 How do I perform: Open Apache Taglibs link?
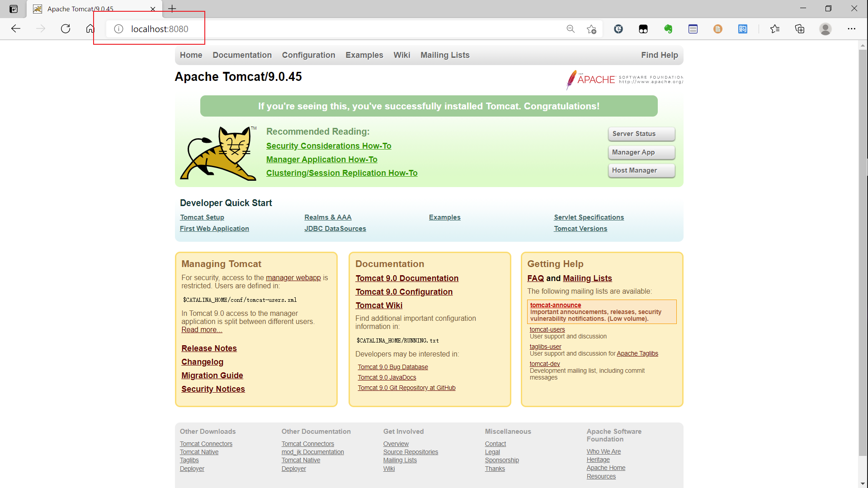(637, 353)
